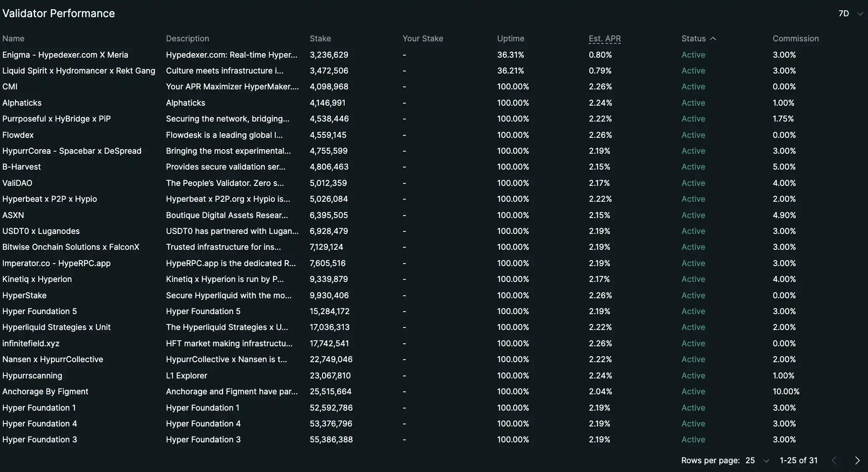Sort by Name column header
The width and height of the screenshot is (868, 472).
pyautogui.click(x=13, y=38)
